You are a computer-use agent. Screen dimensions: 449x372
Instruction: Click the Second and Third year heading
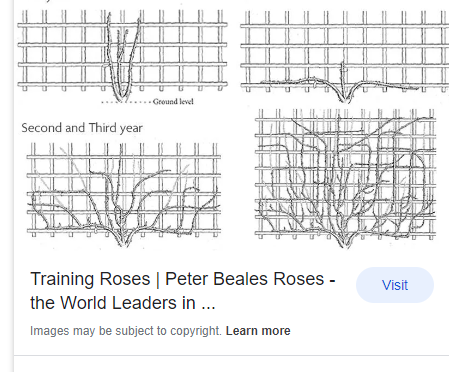pyautogui.click(x=82, y=128)
